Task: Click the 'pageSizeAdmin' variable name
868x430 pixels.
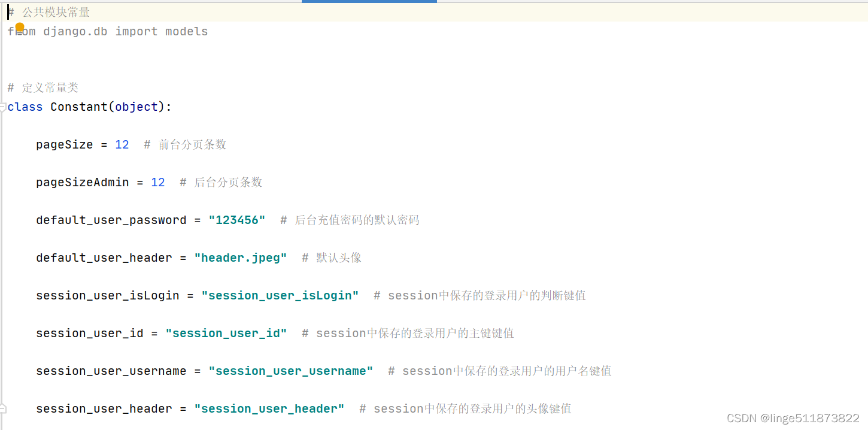Action: [83, 183]
